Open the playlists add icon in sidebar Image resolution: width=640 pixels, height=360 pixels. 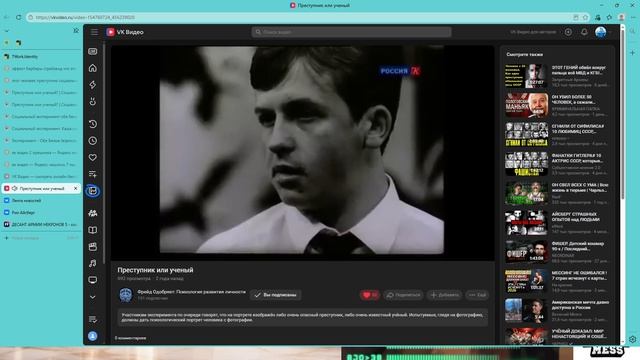(x=93, y=174)
